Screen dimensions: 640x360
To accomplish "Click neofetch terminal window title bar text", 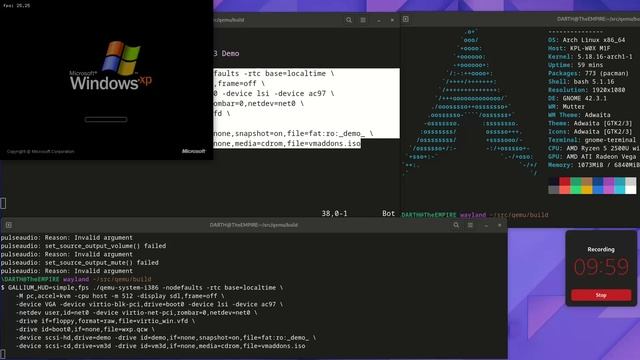I will [598, 19].
